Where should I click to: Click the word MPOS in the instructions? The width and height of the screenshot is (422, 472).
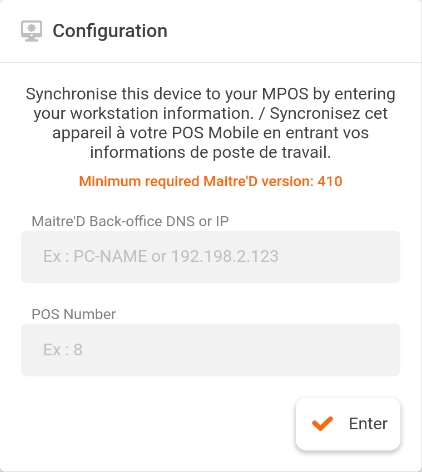point(285,94)
